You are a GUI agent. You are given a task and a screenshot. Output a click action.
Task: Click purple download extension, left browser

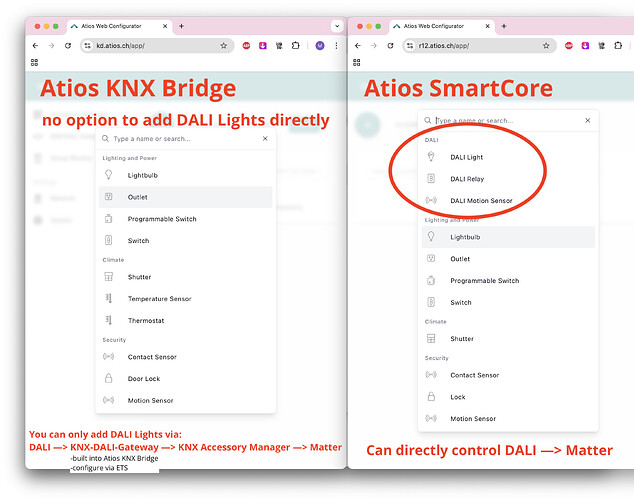click(263, 46)
